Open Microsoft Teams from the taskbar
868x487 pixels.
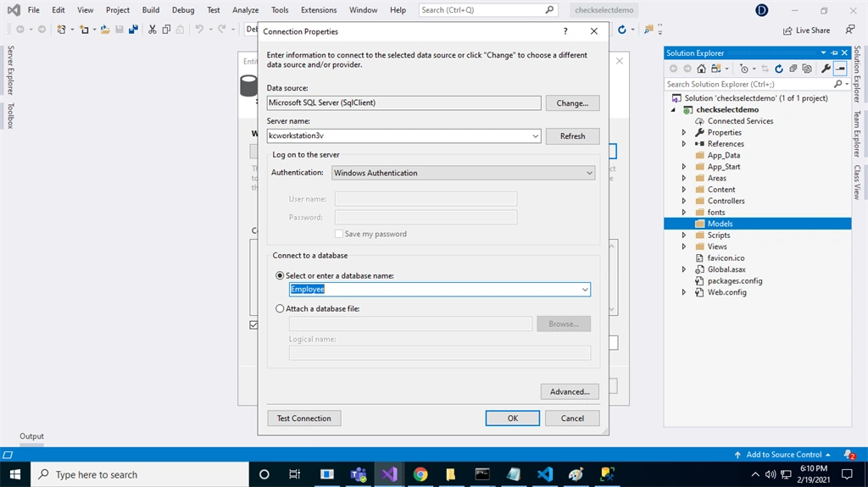pyautogui.click(x=359, y=474)
